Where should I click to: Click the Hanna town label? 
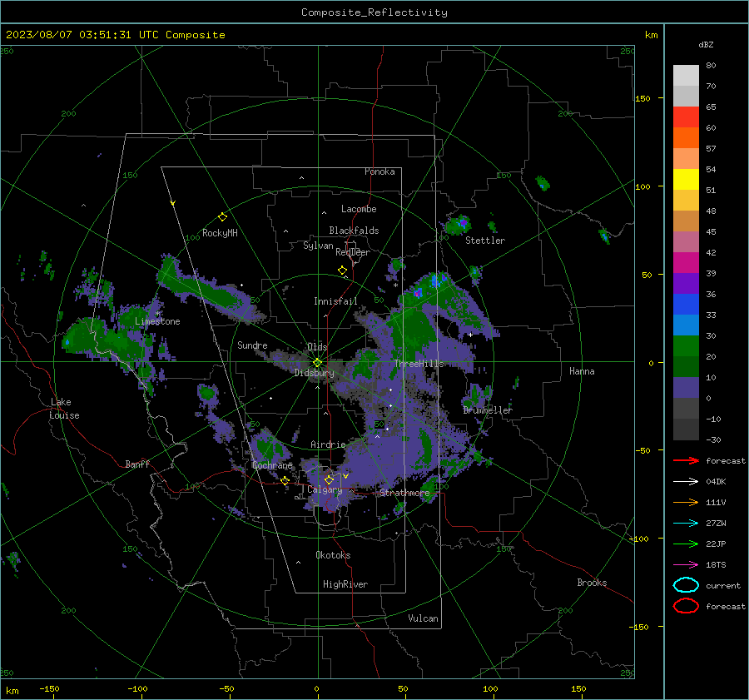[582, 370]
